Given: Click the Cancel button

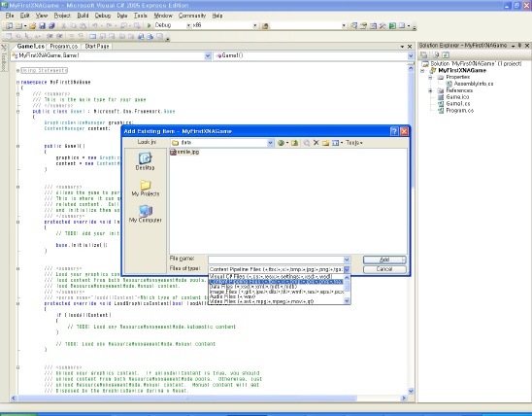Looking at the screenshot, I should tap(384, 269).
